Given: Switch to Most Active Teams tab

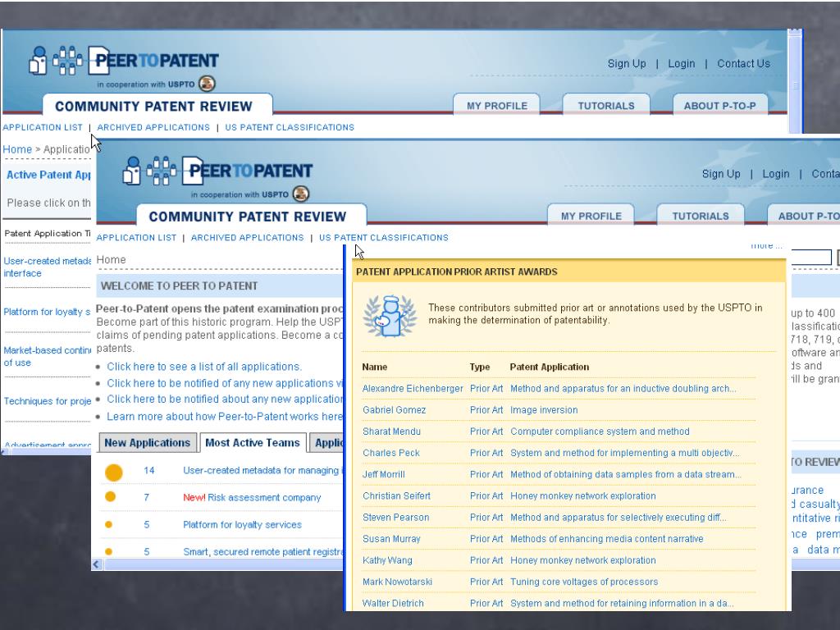Looking at the screenshot, I should (x=253, y=442).
